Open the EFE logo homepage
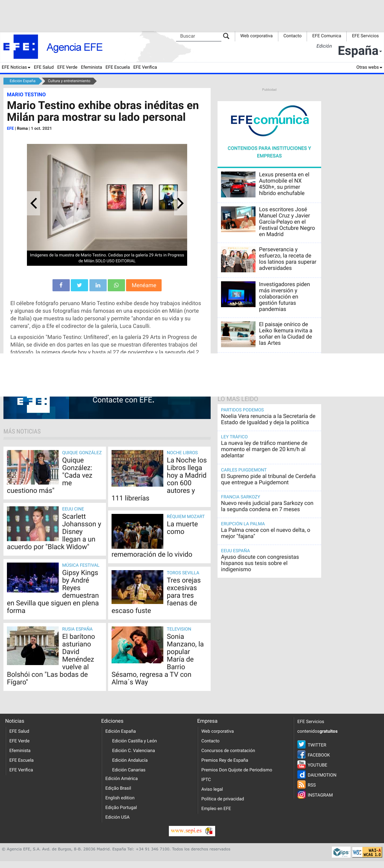This screenshot has height=868, width=384. 20,47
